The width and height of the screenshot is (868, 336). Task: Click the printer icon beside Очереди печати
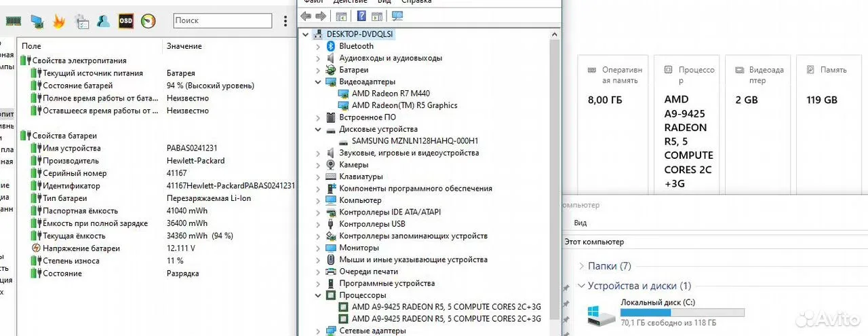[x=331, y=272]
